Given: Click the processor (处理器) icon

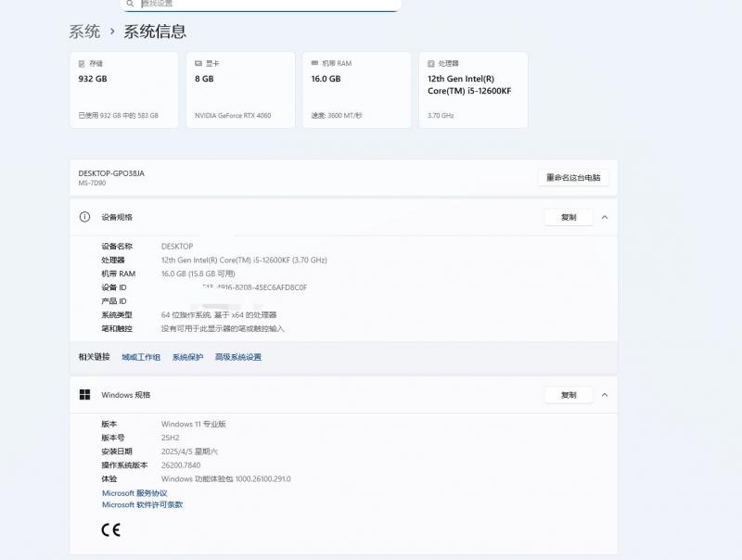Looking at the screenshot, I should (431, 64).
